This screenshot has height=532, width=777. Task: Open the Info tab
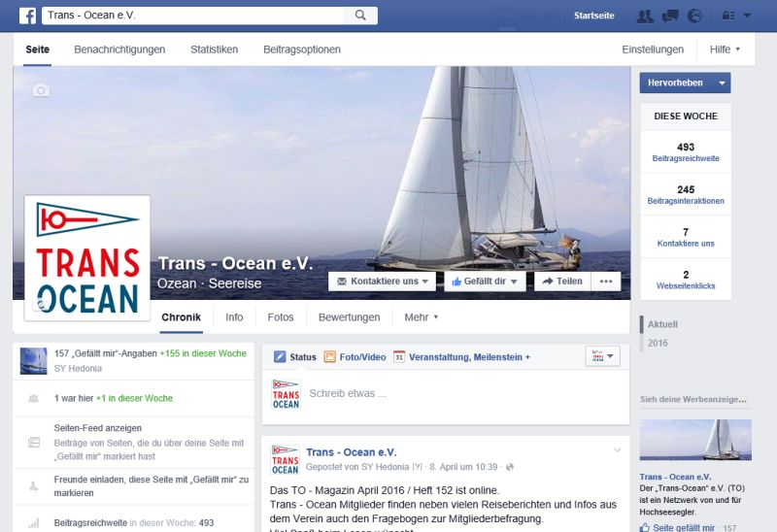234,317
